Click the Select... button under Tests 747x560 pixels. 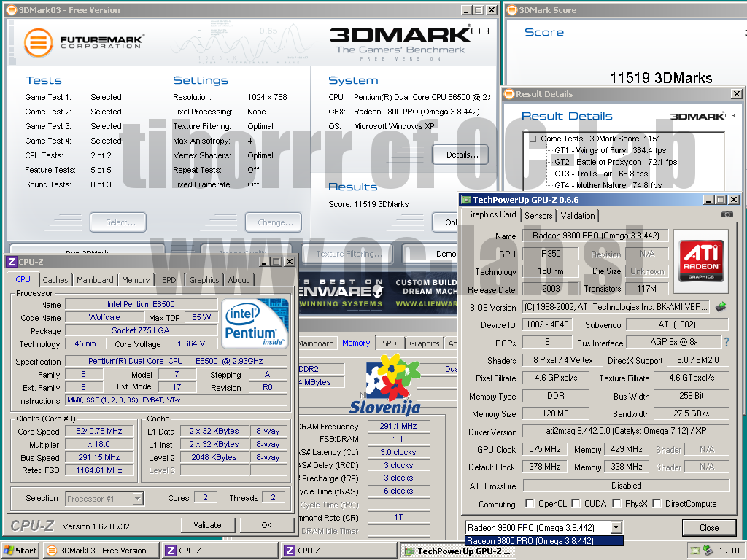(118, 222)
